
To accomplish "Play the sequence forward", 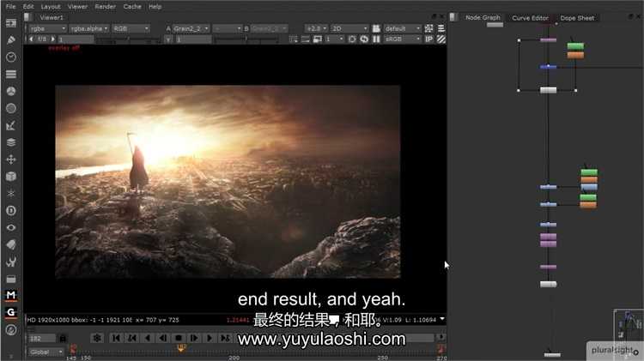I will (210, 338).
